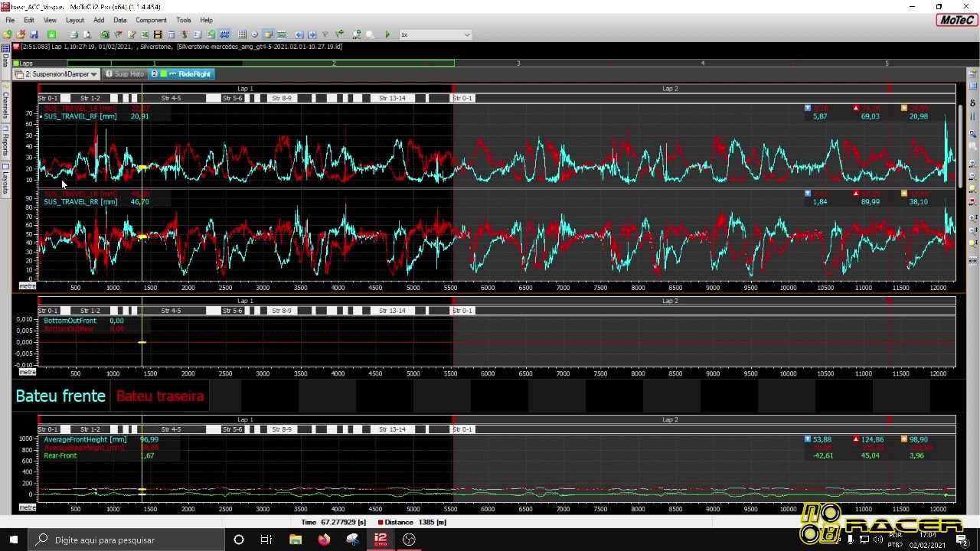Save the workbook with the floppy disk icon
This screenshot has height=551, width=980.
(x=34, y=34)
